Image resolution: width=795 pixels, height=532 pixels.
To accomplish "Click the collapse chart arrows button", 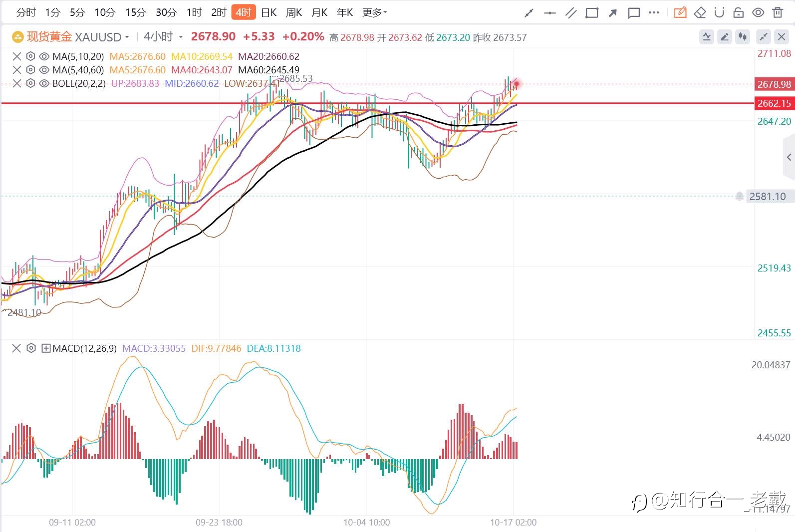I will [764, 36].
